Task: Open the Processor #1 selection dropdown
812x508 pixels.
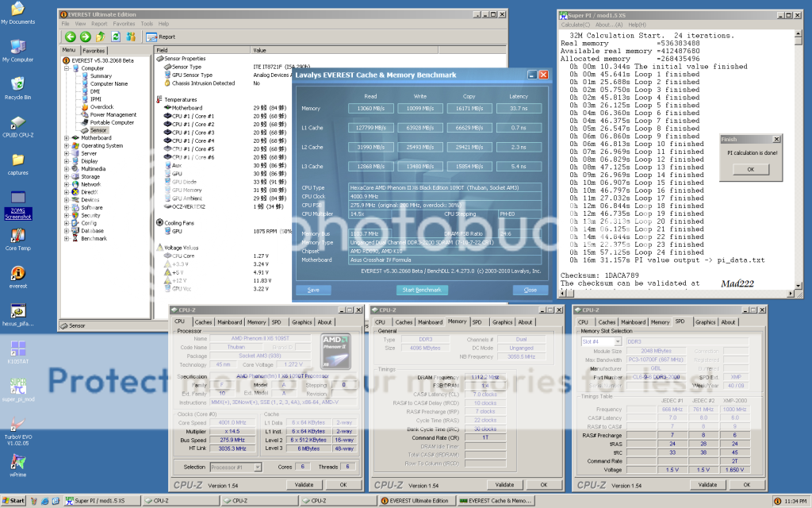Action: [x=259, y=468]
